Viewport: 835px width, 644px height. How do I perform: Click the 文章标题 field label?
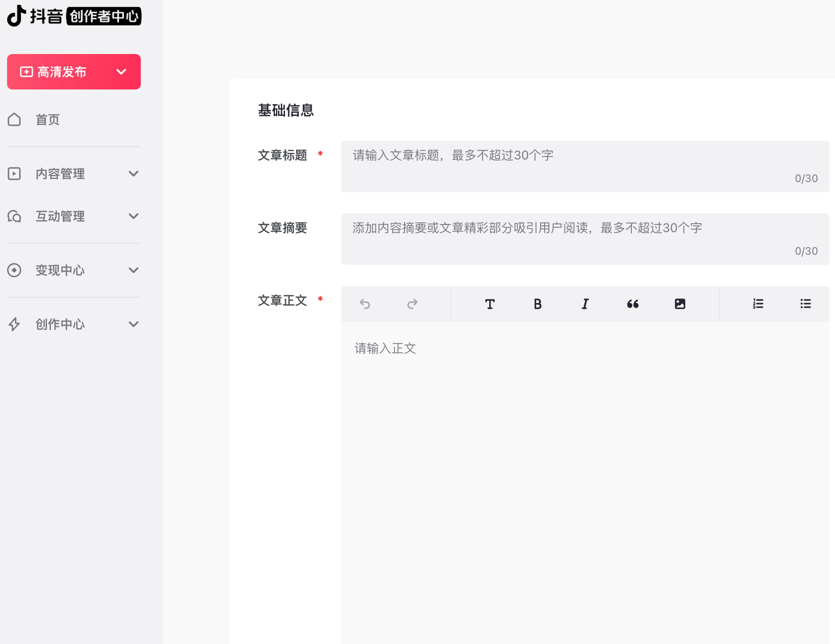[282, 155]
